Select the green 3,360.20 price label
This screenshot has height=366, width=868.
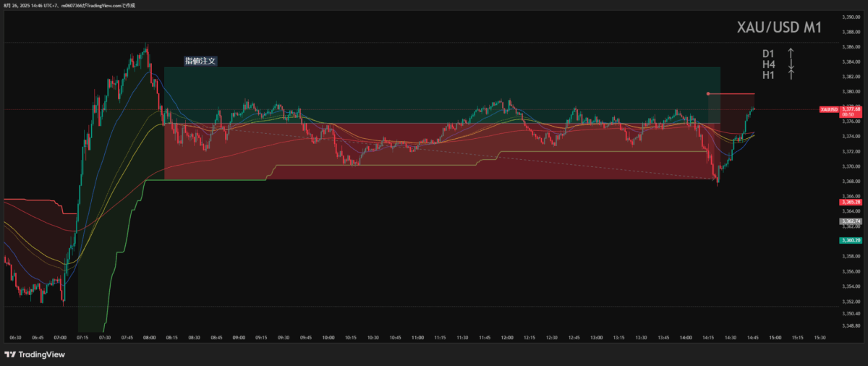point(851,239)
